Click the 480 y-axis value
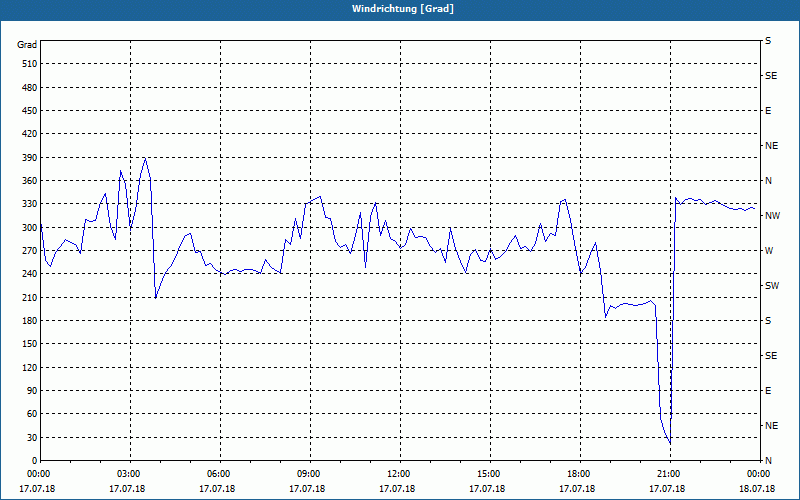This screenshot has width=800, height=500. click(30, 88)
